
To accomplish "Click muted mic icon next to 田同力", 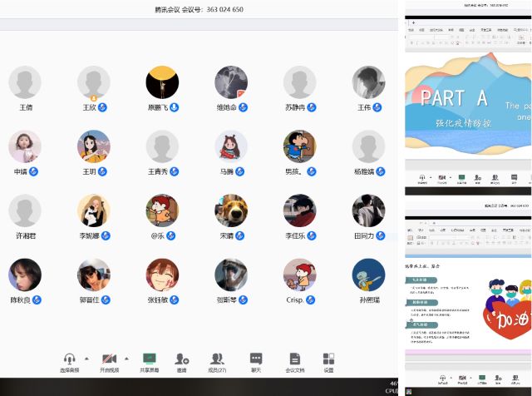I will [x=381, y=235].
